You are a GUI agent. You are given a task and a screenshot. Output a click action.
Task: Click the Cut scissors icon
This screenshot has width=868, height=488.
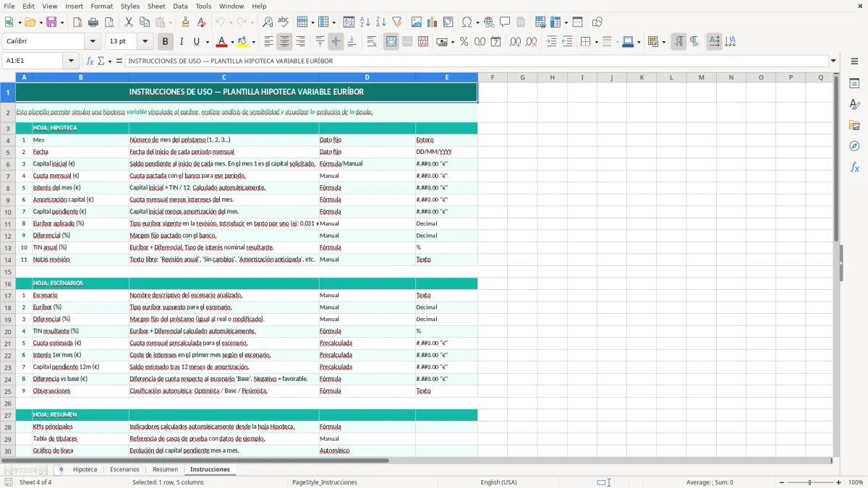(x=129, y=22)
